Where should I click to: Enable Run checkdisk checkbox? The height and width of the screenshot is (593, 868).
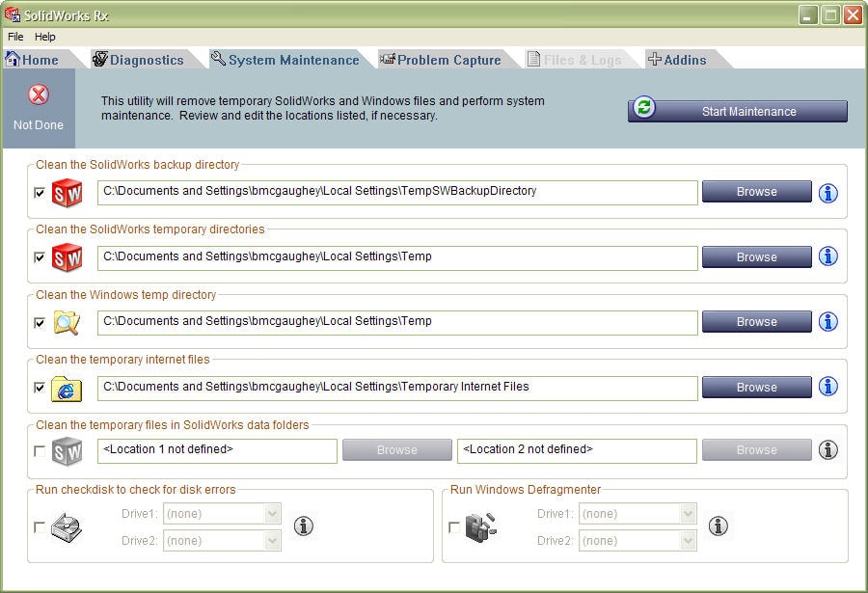(x=40, y=527)
